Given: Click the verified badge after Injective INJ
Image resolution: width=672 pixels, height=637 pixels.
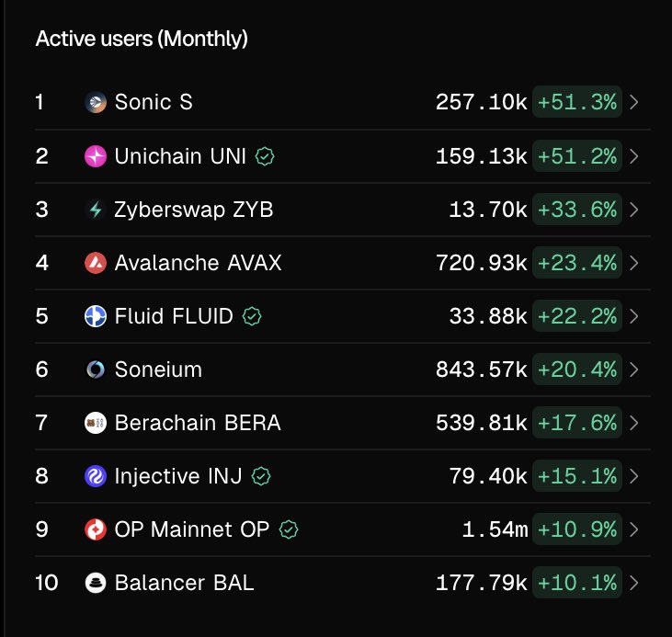Looking at the screenshot, I should pyautogui.click(x=261, y=476).
